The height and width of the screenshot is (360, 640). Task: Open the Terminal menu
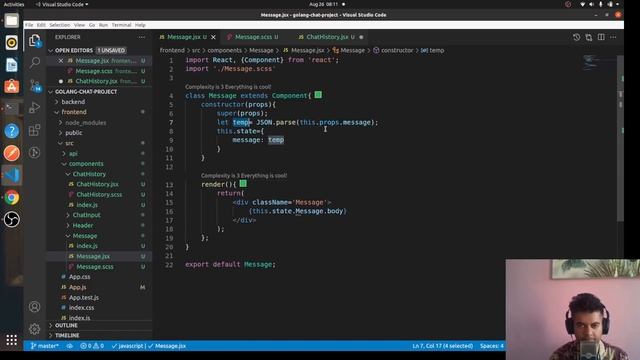(x=121, y=25)
